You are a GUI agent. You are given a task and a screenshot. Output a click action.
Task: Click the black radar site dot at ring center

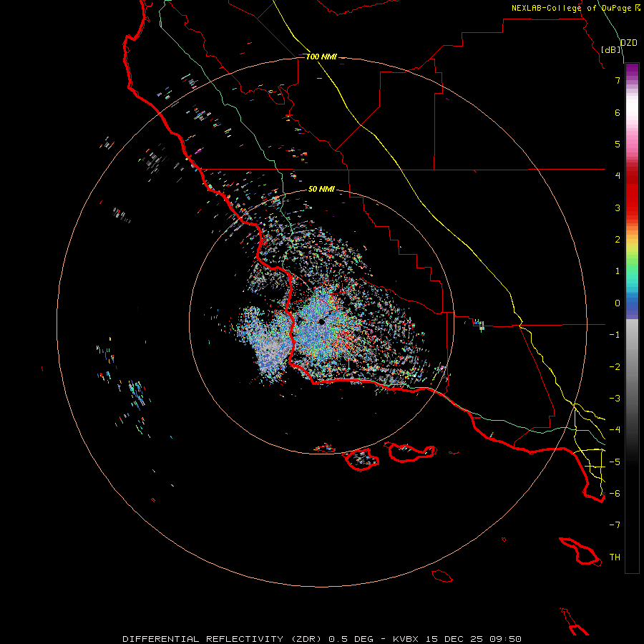point(322,323)
